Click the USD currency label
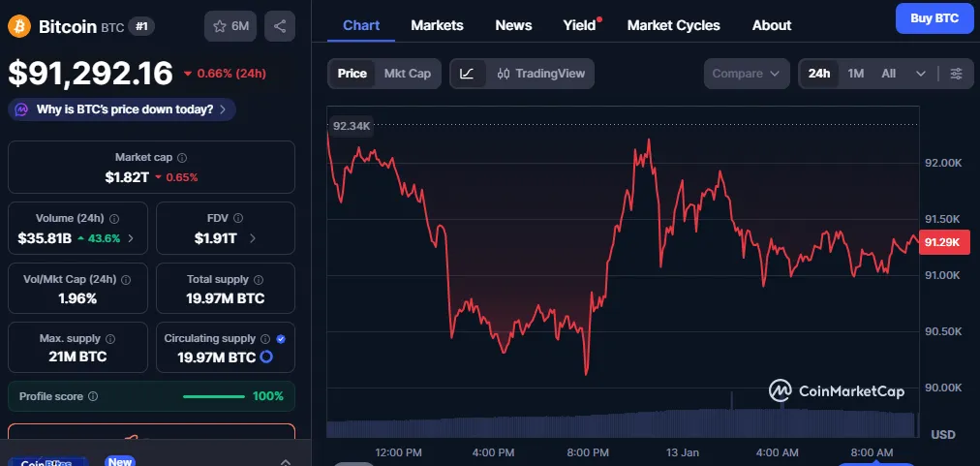Viewport: 980px width, 466px height. 942,434
